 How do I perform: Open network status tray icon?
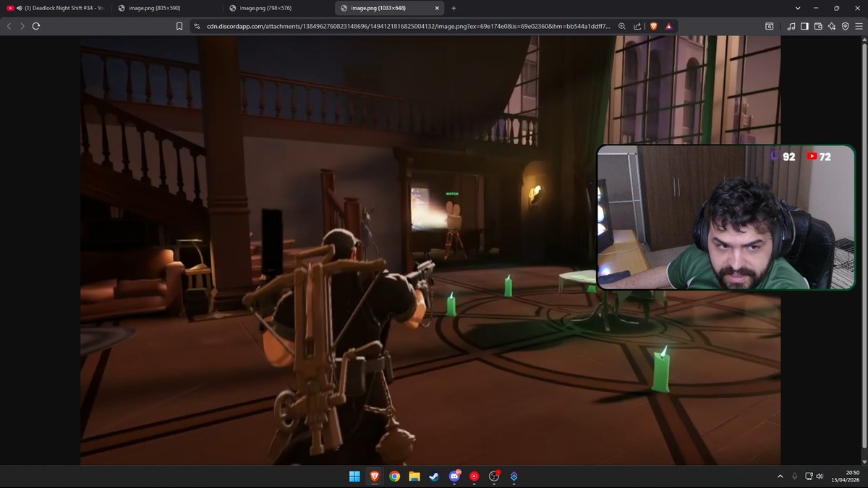tap(807, 476)
